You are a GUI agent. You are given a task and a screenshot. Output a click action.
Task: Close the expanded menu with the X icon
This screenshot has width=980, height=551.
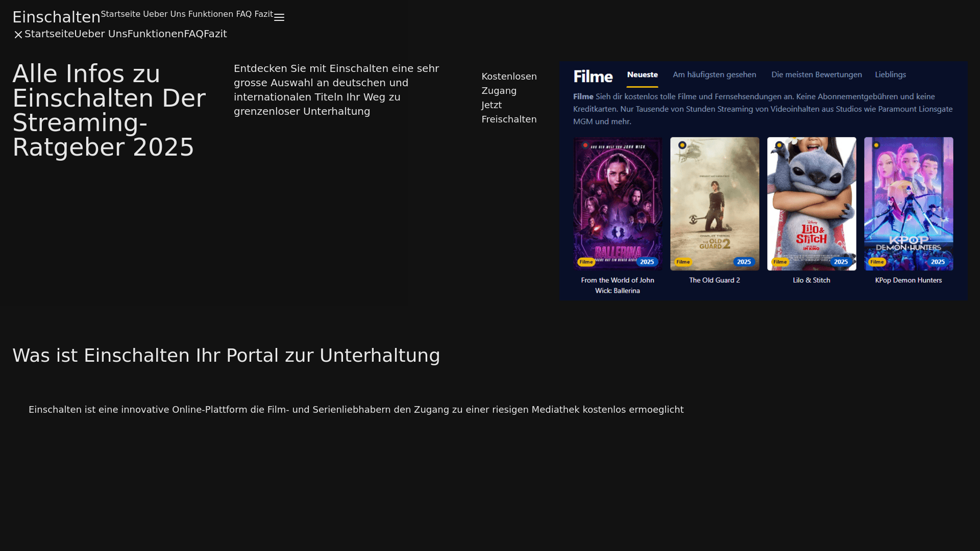18,34
